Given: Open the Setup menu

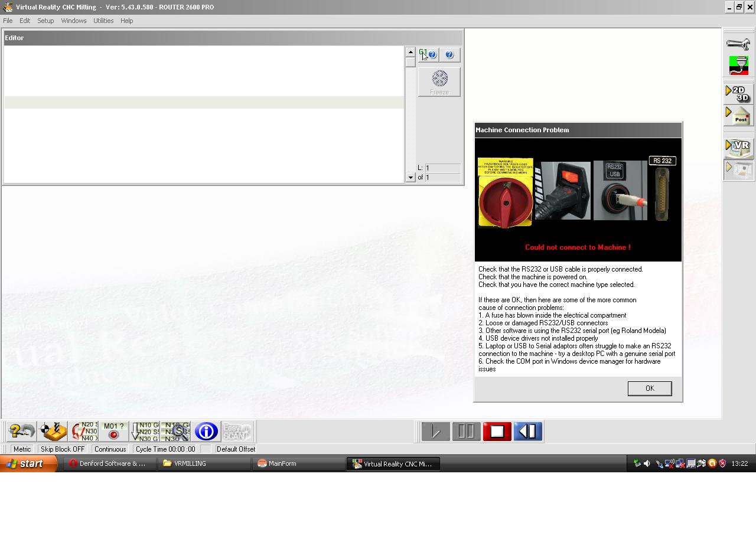Looking at the screenshot, I should tap(45, 21).
